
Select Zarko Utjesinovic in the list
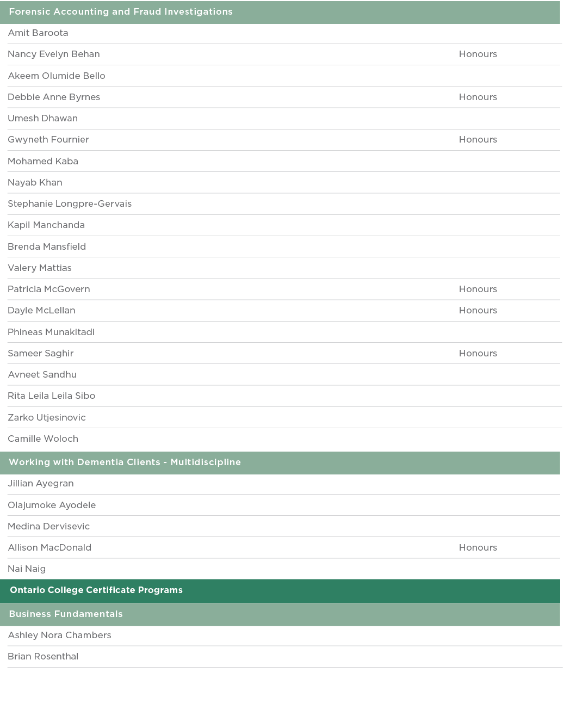[x=47, y=417]
